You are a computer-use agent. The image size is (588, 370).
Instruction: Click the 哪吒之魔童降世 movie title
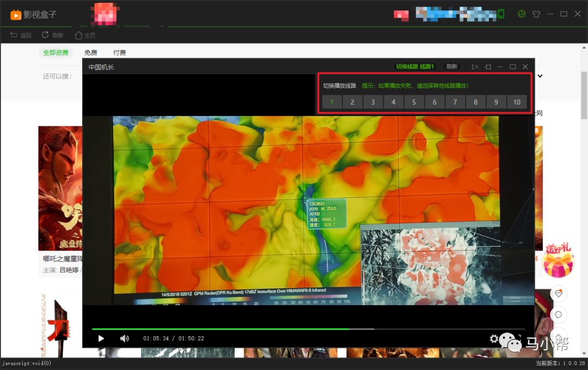pos(63,258)
